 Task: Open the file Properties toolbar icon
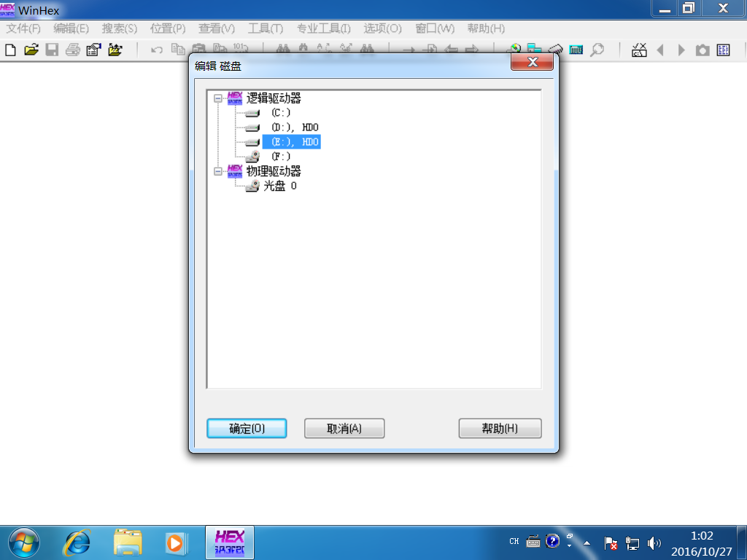(94, 50)
